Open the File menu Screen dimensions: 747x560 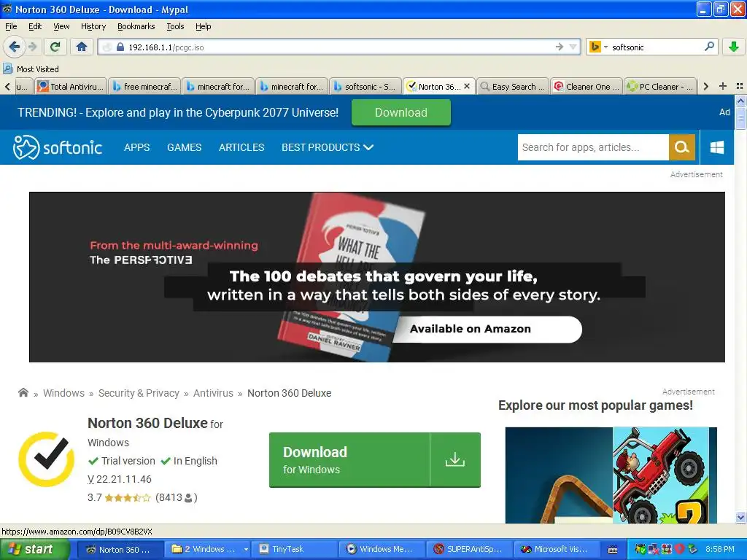tap(11, 26)
